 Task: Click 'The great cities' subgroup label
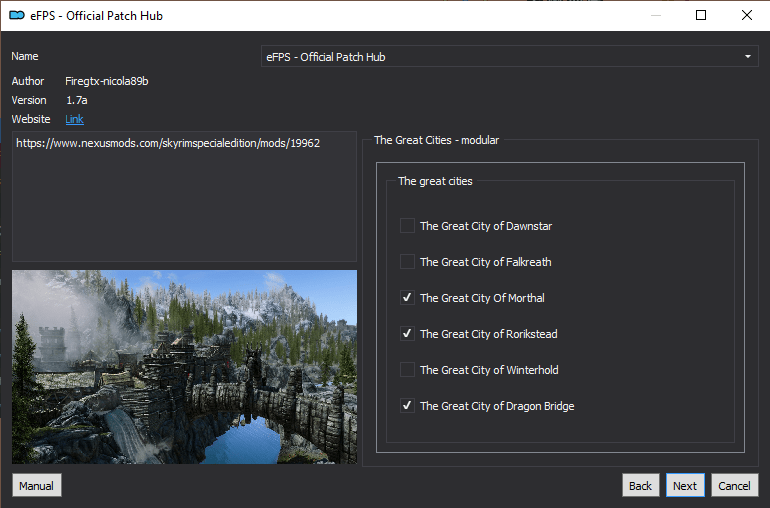pos(435,181)
